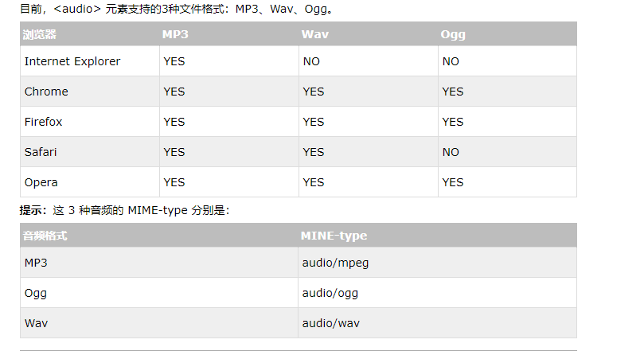The height and width of the screenshot is (355, 644).
Task: Select the Internet Explorer row label
Action: click(x=72, y=61)
